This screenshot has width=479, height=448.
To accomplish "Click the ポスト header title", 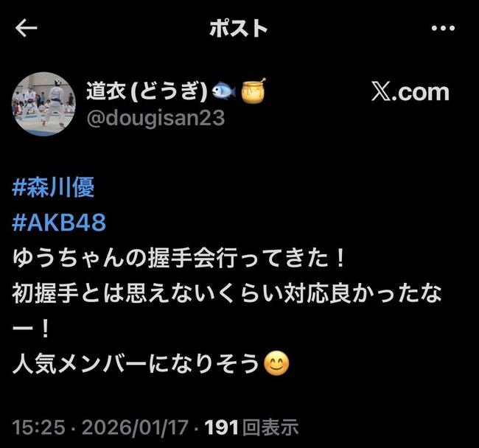I will 239,28.
